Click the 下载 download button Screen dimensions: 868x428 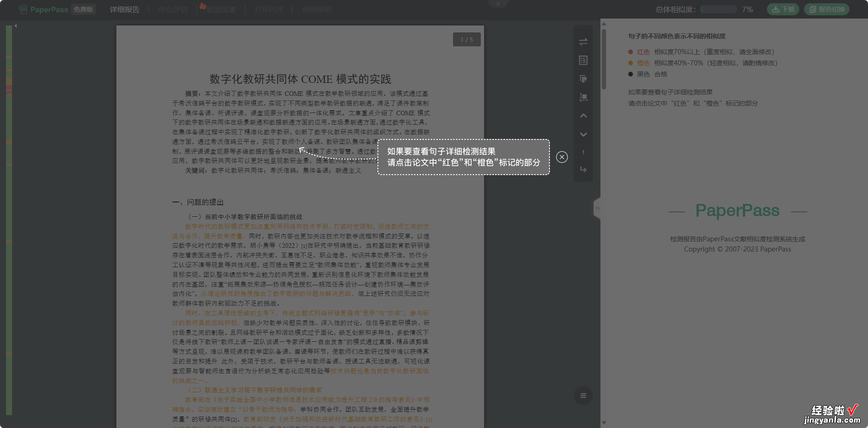click(x=783, y=9)
